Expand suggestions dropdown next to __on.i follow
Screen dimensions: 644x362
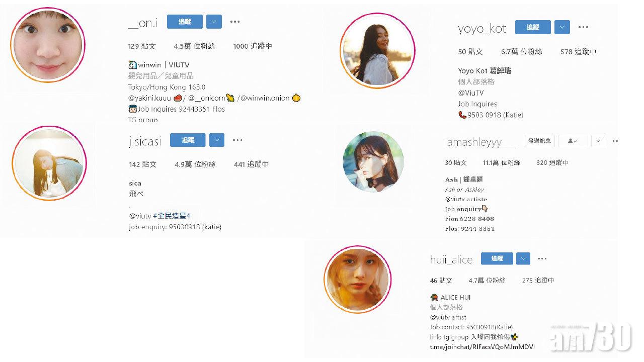(214, 22)
